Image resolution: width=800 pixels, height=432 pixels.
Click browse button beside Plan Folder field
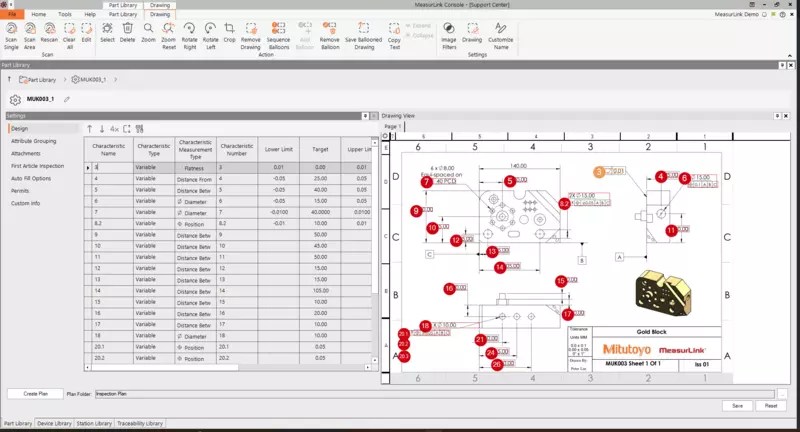point(782,394)
